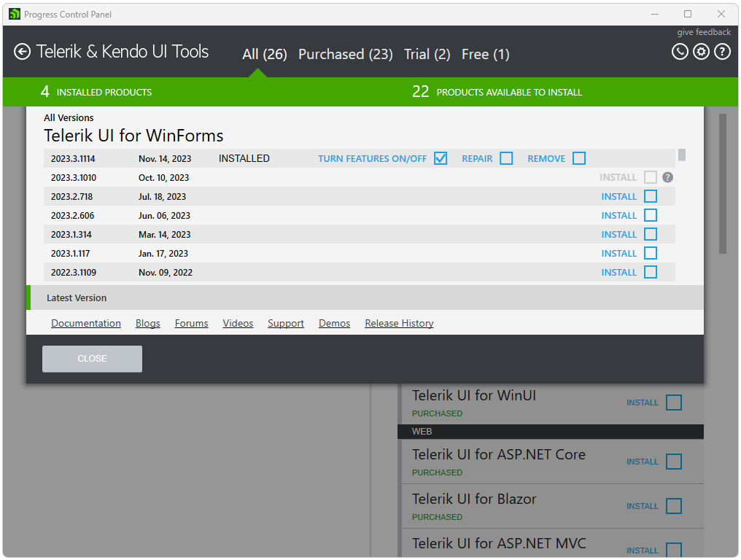Select INSTALL checkbox for version 2023.2.718

click(651, 196)
